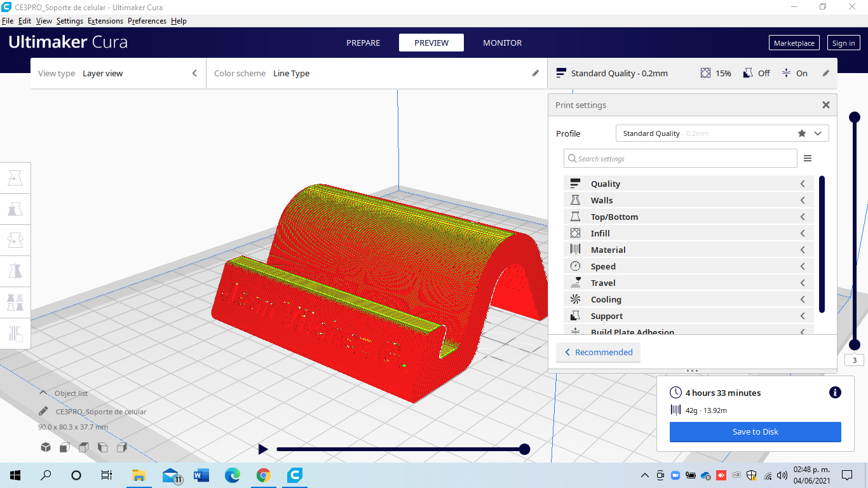This screenshot has width=868, height=488.
Task: Select the Support Blocker tool
Action: pos(15,334)
